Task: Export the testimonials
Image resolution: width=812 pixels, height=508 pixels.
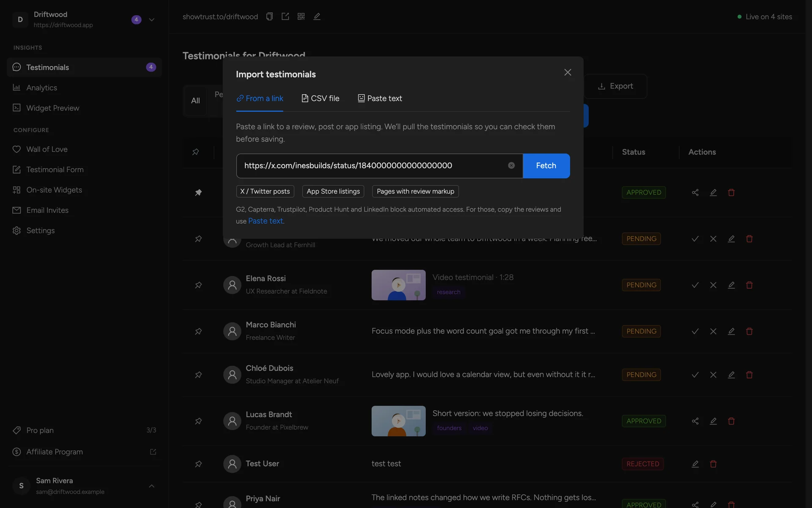Action: tap(616, 86)
